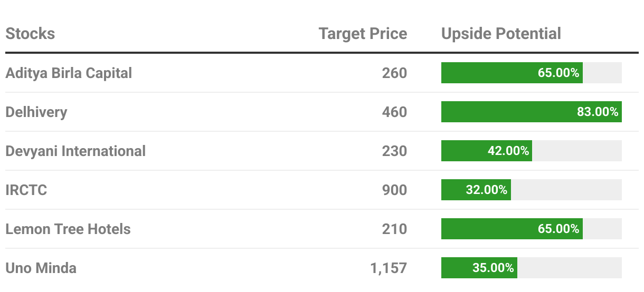Click the Upside Potential column header
The width and height of the screenshot is (644, 292).
[x=501, y=34]
